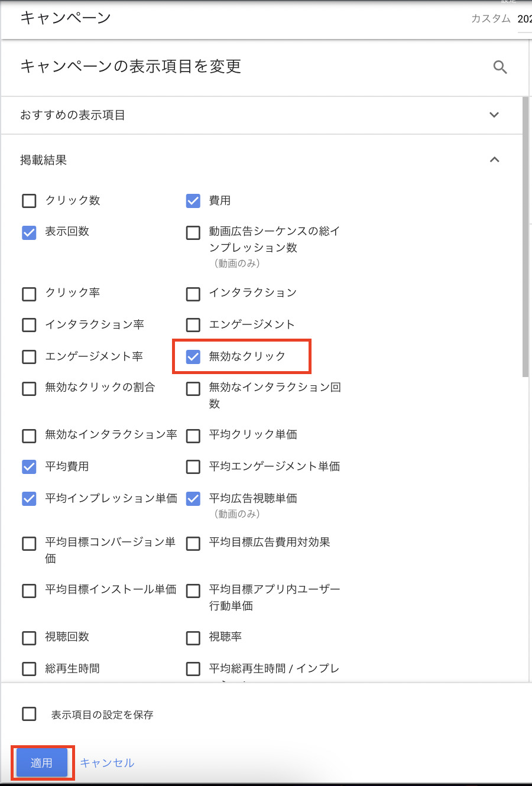
Task: Uncheck the 無効なクリック checkbox
Action: pyautogui.click(x=193, y=356)
